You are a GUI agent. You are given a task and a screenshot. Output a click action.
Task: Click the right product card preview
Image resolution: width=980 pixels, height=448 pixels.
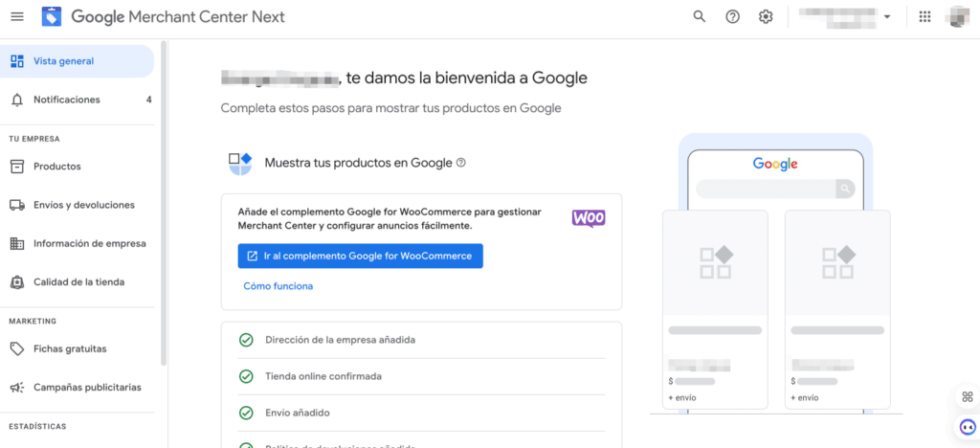tap(837, 310)
